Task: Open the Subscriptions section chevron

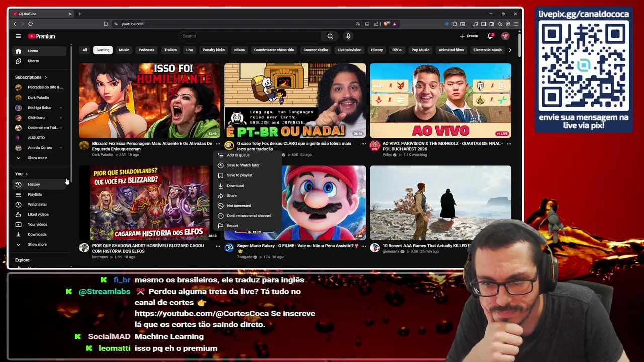Action: pyautogui.click(x=46, y=77)
